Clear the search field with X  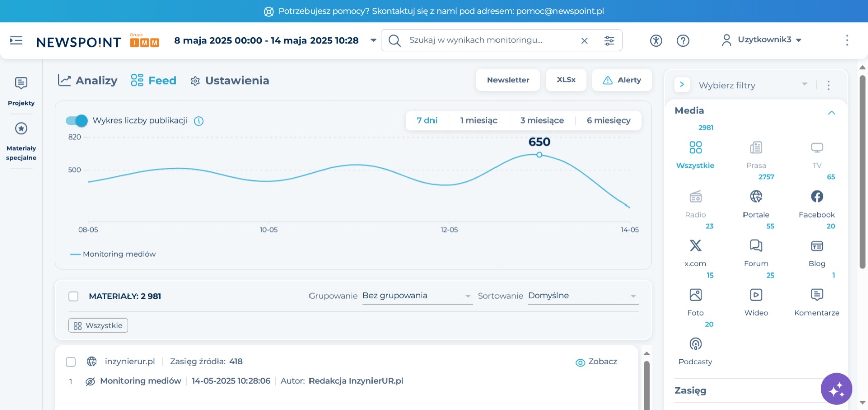tap(584, 41)
